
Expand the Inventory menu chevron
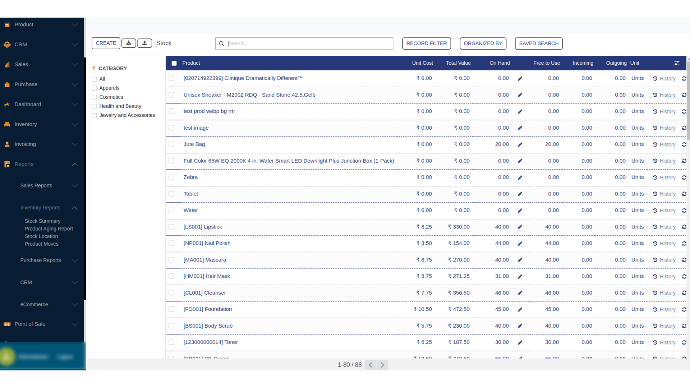click(75, 124)
